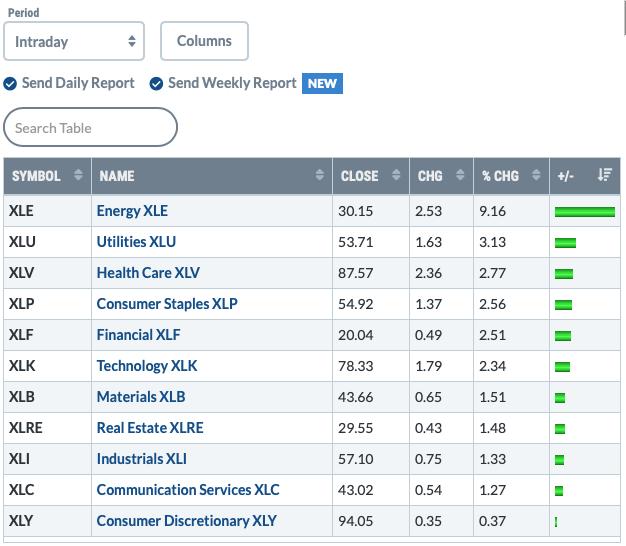The height and width of the screenshot is (546, 626).
Task: Open the Health Care XLV link
Action: point(148,273)
